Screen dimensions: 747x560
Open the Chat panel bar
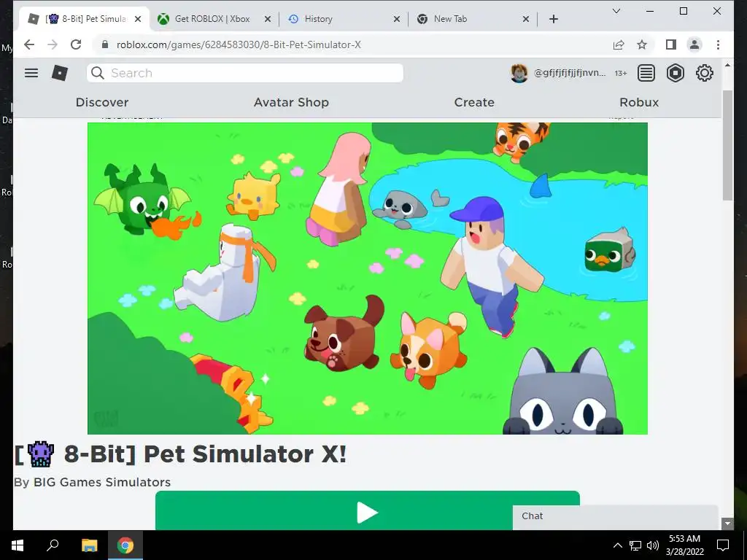coord(615,517)
